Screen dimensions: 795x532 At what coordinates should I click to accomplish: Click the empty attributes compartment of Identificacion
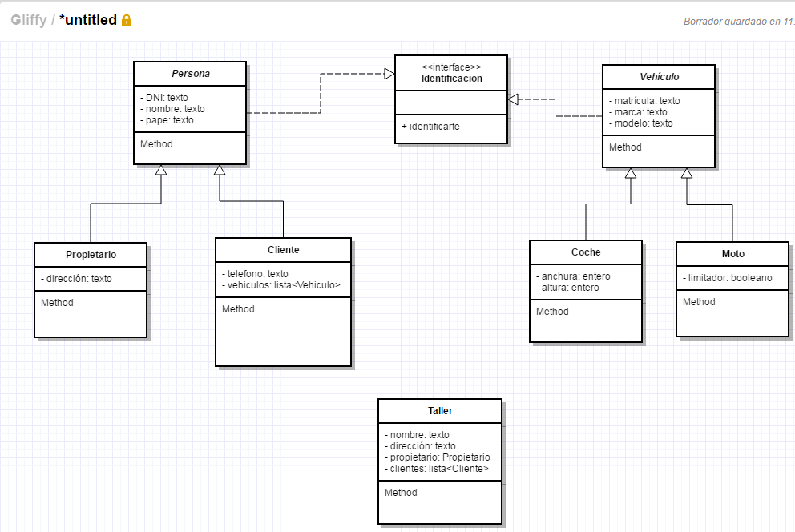point(451,103)
